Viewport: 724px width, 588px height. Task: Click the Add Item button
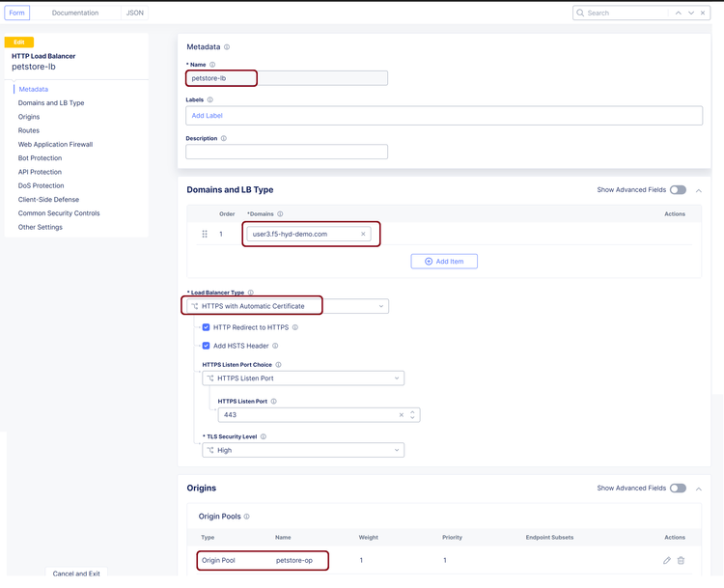click(444, 262)
